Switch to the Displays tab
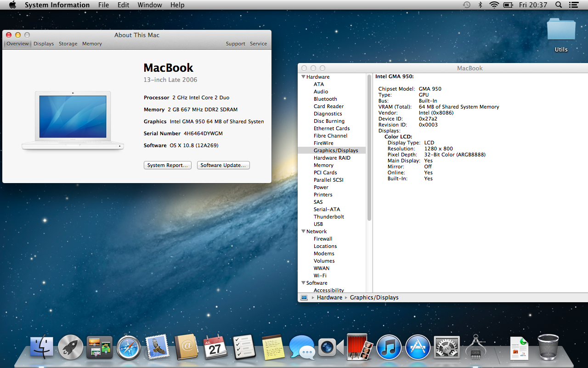 coord(44,44)
